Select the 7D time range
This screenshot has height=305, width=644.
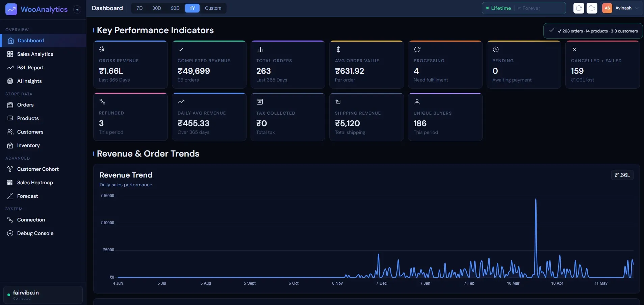coord(139,8)
